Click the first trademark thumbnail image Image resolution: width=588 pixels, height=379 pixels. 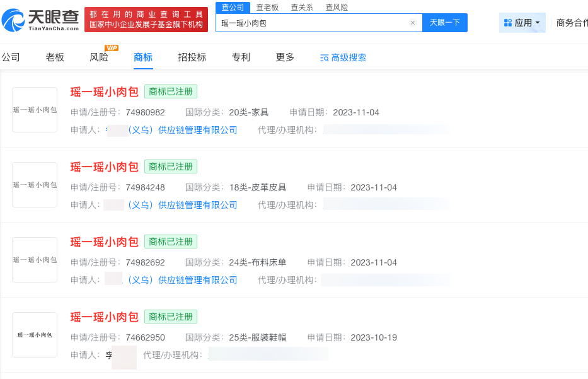(35, 110)
